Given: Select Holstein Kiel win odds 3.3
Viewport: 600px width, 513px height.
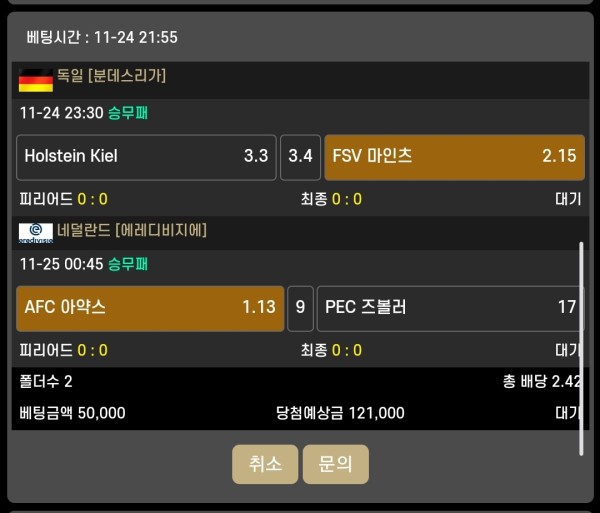Looking at the screenshot, I should (147, 157).
